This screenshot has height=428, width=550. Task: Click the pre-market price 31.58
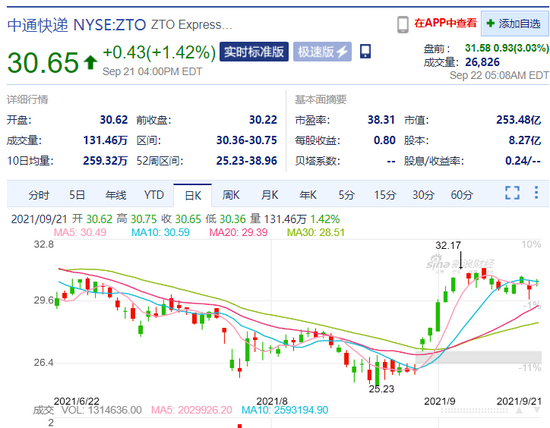tap(478, 48)
